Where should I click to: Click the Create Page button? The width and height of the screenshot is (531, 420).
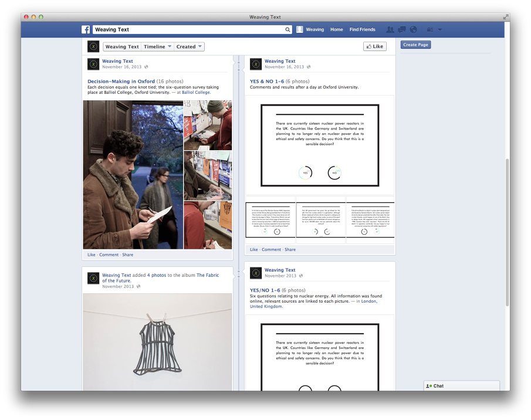[415, 45]
